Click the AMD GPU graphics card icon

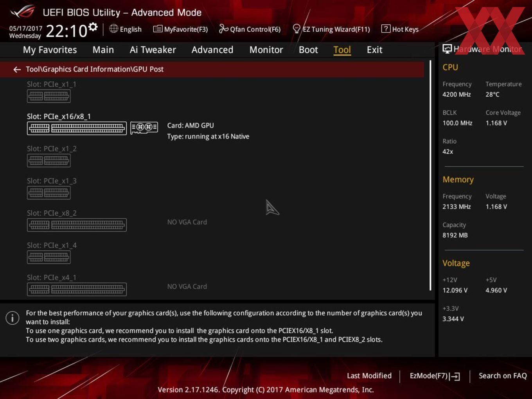[144, 128]
